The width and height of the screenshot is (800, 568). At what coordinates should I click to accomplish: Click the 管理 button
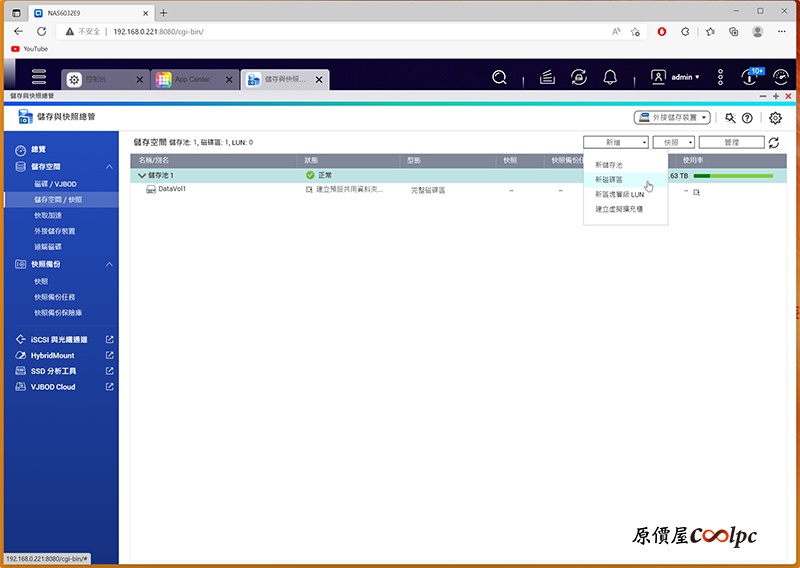[x=732, y=142]
